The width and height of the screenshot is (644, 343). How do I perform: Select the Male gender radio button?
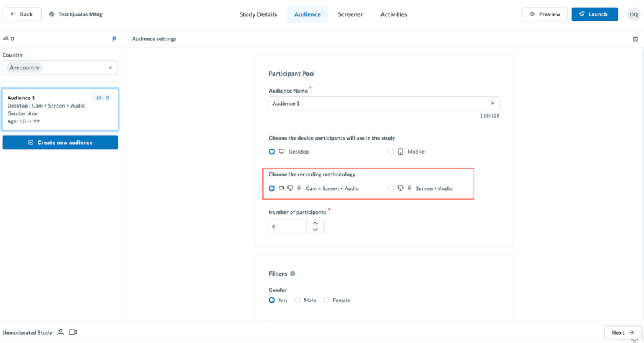click(297, 300)
